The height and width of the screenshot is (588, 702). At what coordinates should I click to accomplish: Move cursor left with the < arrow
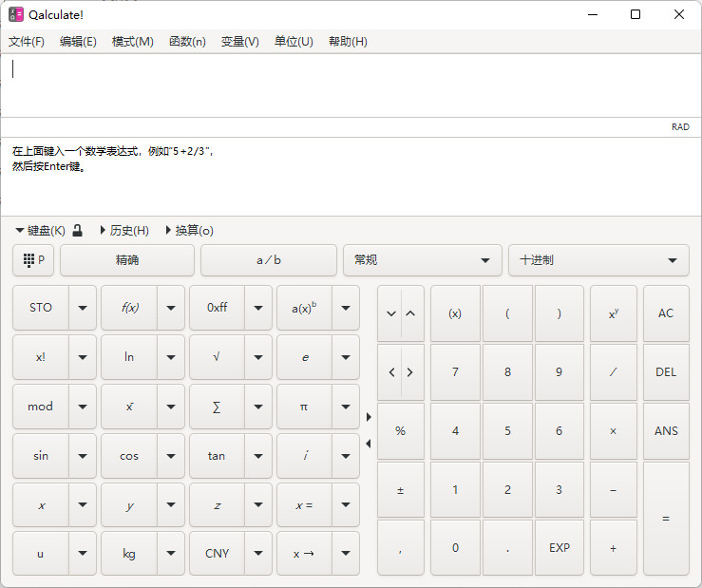[390, 372]
